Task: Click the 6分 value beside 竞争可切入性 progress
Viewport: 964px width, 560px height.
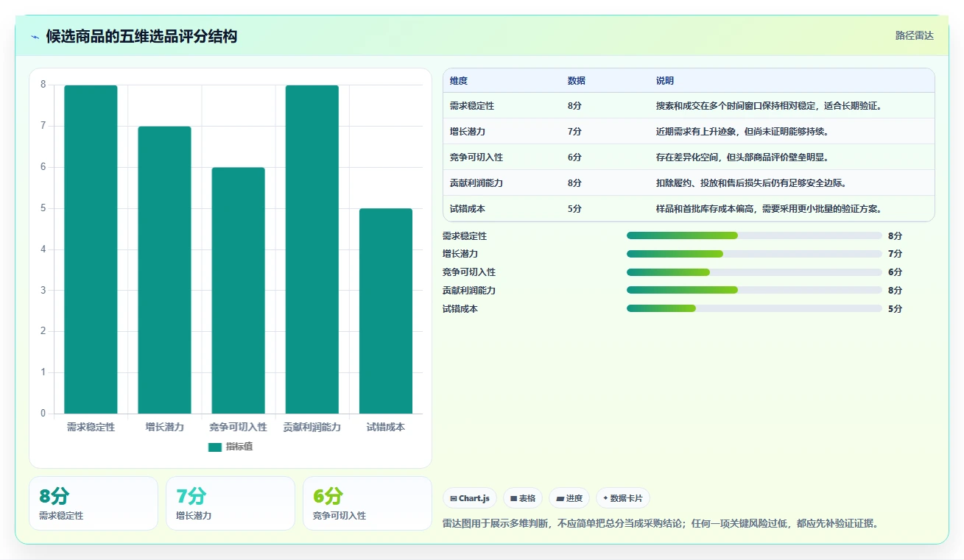Action: (x=895, y=272)
